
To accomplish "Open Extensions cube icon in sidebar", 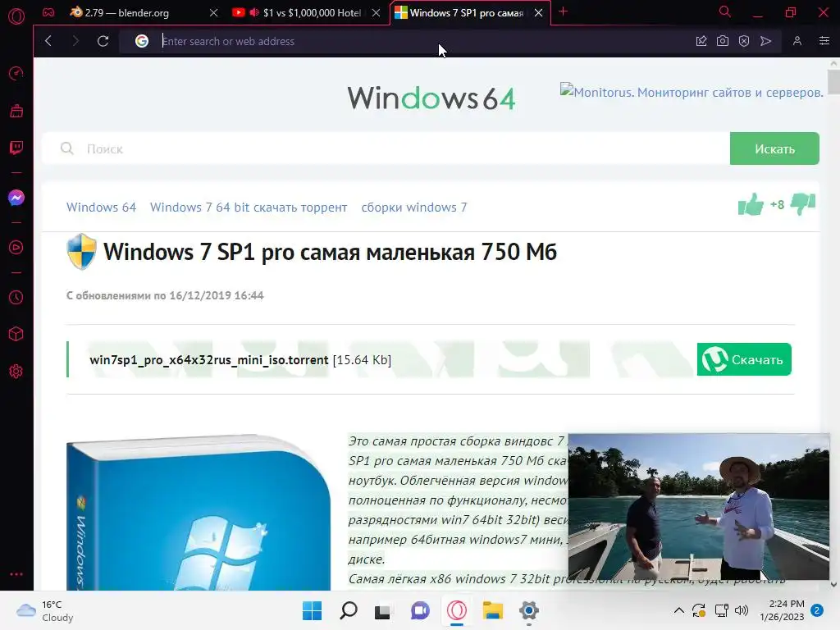I will pyautogui.click(x=16, y=335).
